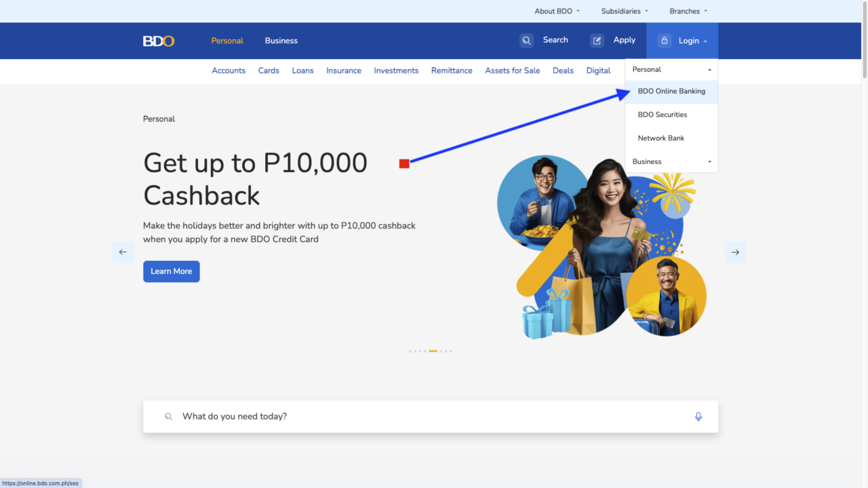
Task: Open Deals menu item
Action: 563,70
